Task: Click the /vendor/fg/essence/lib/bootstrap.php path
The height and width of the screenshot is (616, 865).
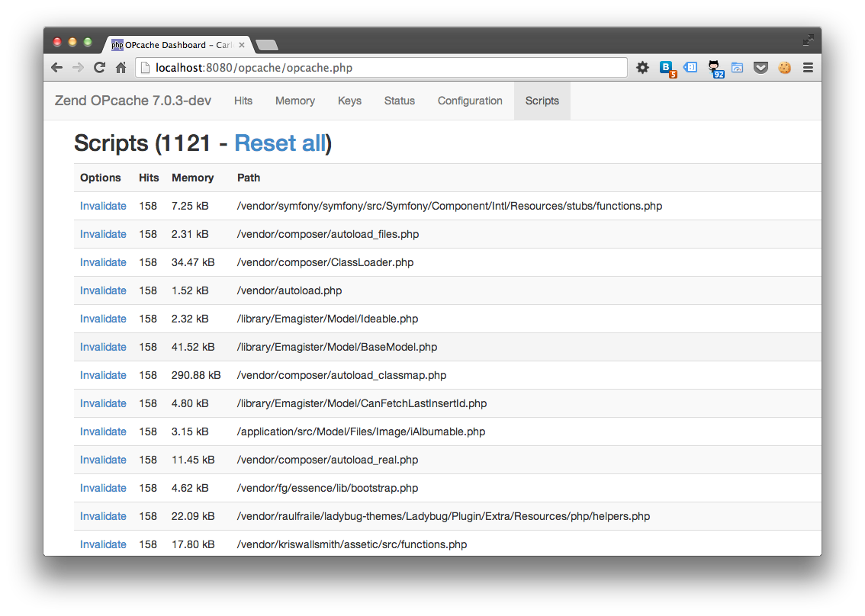Action: pyautogui.click(x=328, y=488)
